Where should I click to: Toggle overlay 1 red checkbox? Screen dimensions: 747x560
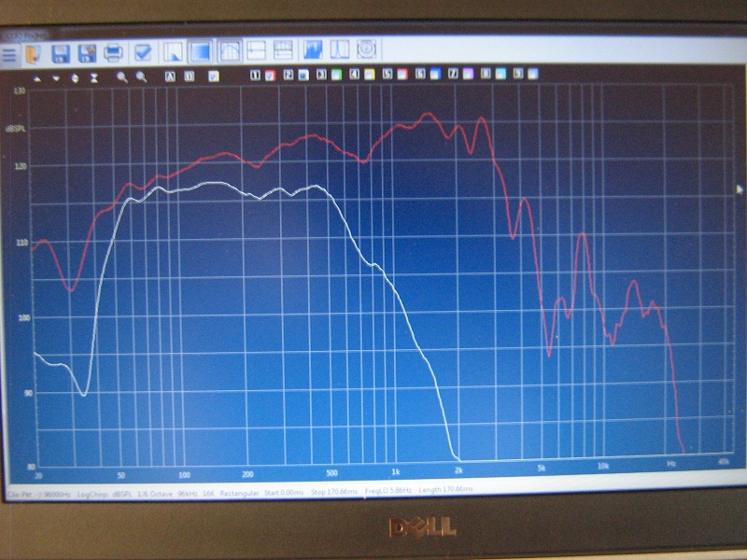(x=270, y=75)
